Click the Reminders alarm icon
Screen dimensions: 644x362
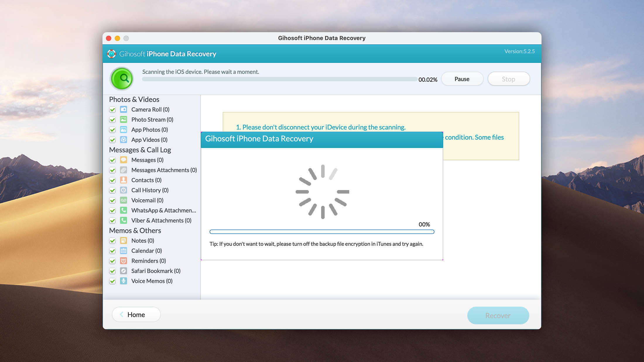click(124, 261)
